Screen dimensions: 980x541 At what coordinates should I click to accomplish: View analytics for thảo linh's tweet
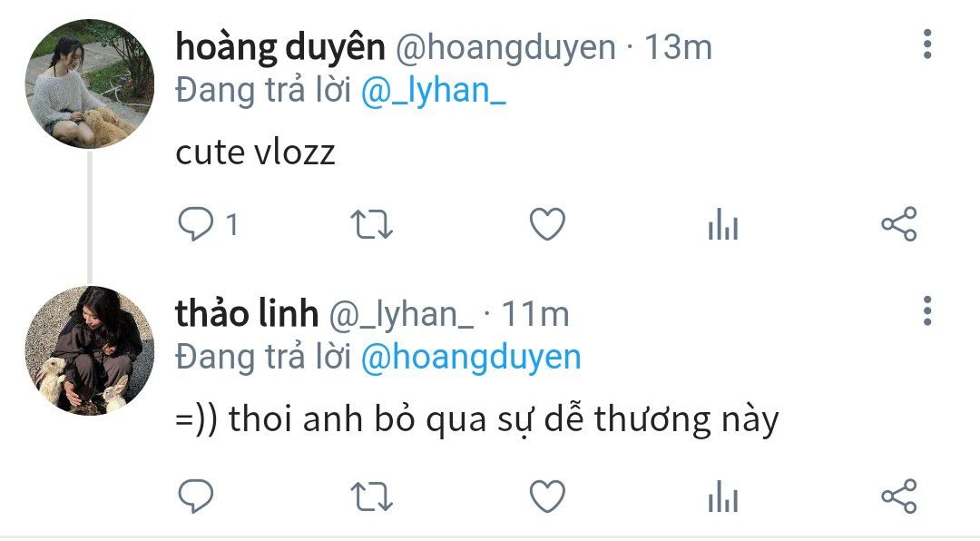tap(723, 497)
